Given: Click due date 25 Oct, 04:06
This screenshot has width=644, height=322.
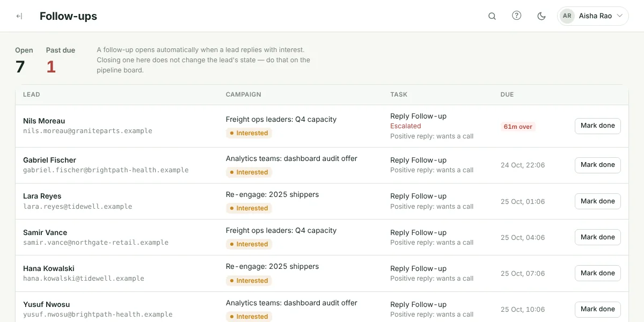Looking at the screenshot, I should [523, 237].
